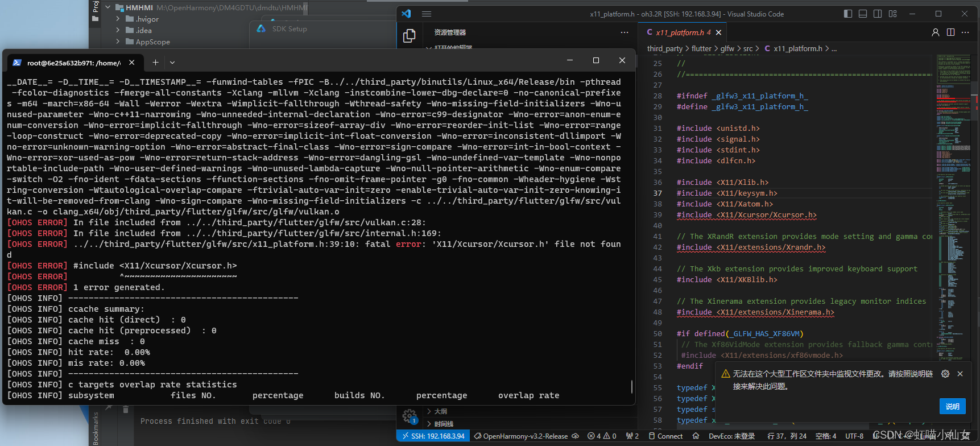The width and height of the screenshot is (980, 446).
Task: Click forwarded ports indicator showing 2
Action: 632,436
